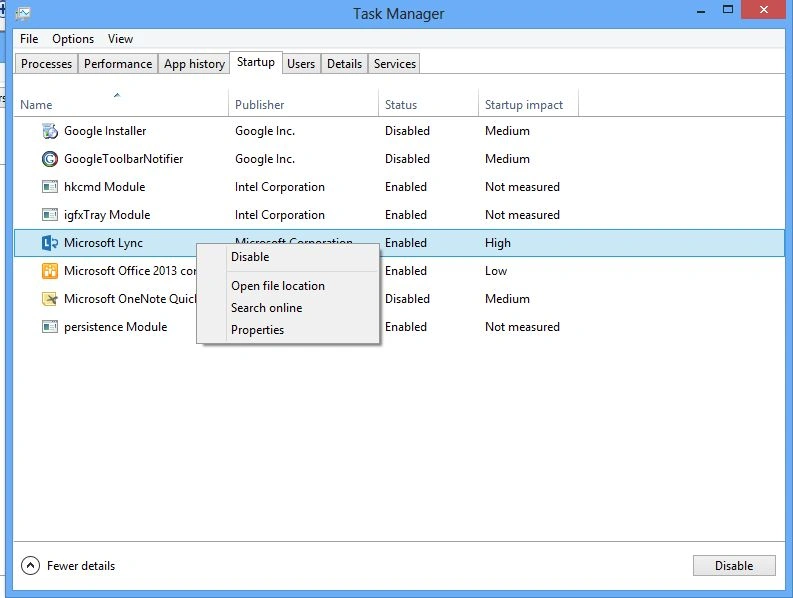Click the igfxTray Module icon
Image resolution: width=793 pixels, height=598 pixels.
tap(50, 215)
